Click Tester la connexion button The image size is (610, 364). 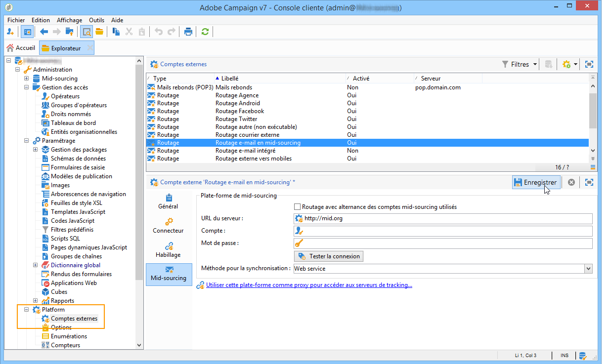pyautogui.click(x=329, y=256)
